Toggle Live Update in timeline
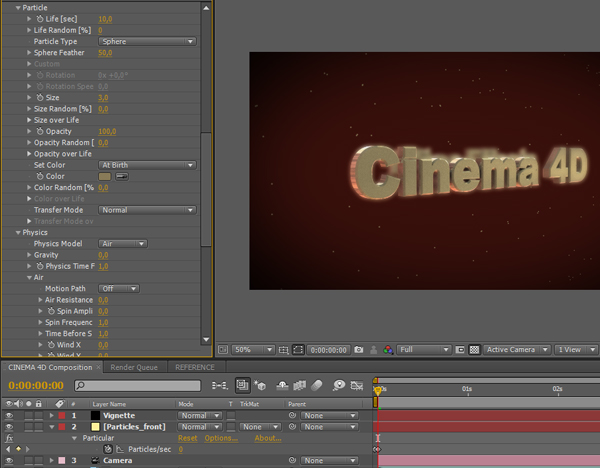 (x=243, y=385)
